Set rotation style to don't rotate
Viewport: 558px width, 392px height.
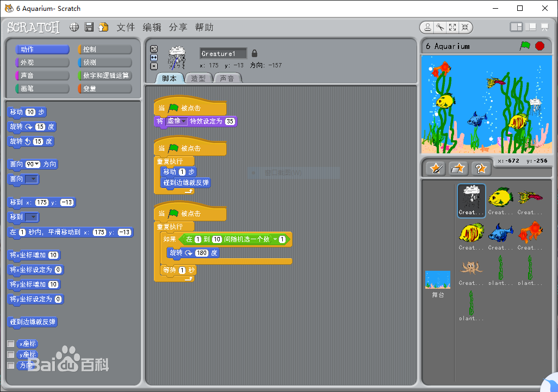tap(154, 66)
